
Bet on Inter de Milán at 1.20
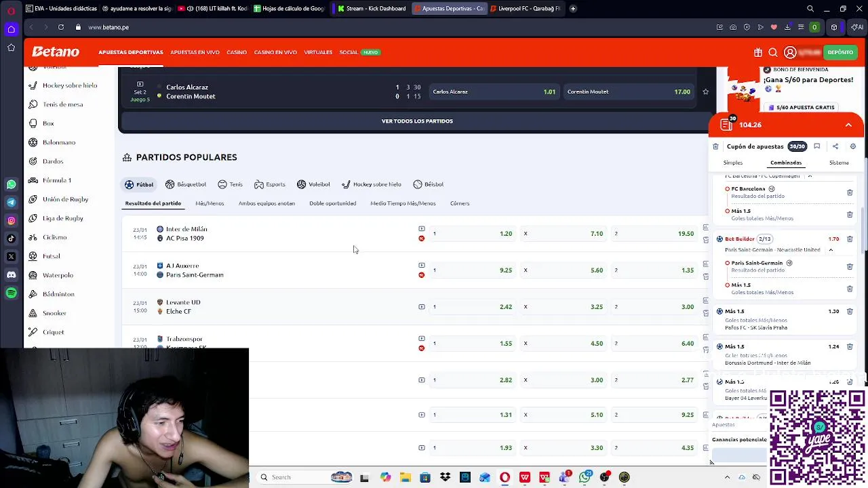473,234
